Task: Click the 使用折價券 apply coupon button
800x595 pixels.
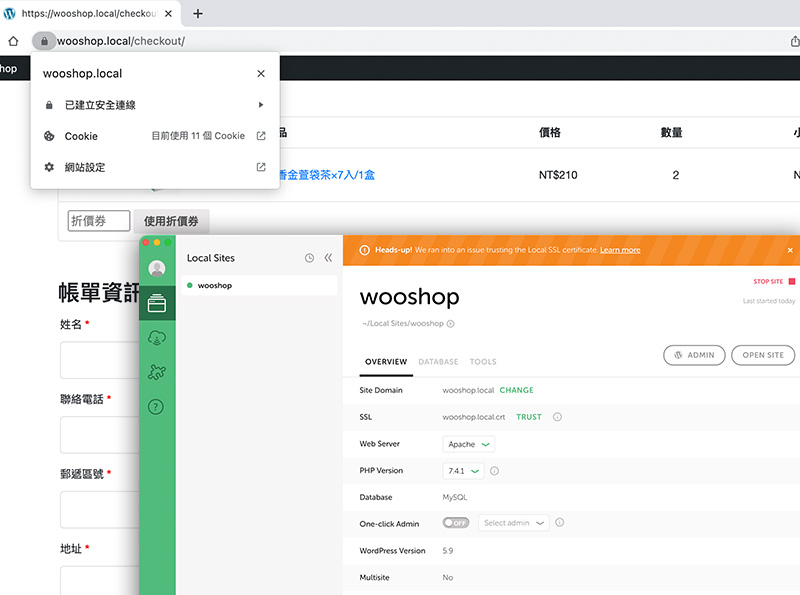Action: (x=171, y=221)
